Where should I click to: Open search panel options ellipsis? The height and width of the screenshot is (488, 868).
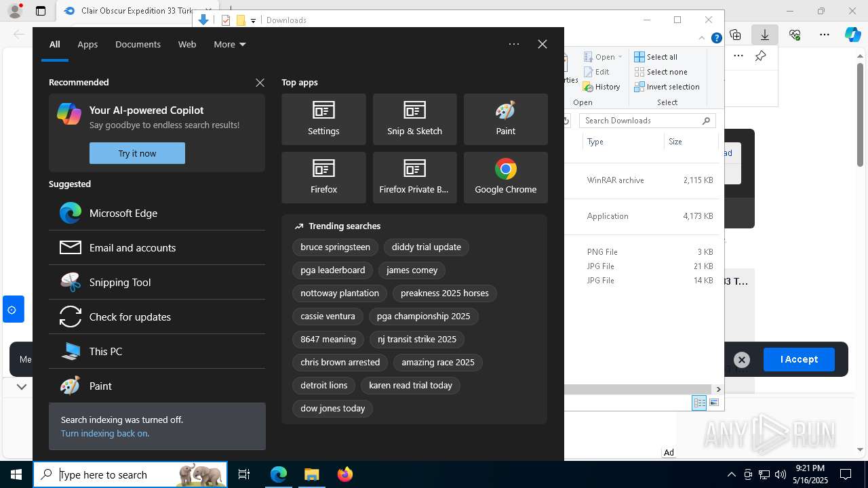click(x=514, y=44)
